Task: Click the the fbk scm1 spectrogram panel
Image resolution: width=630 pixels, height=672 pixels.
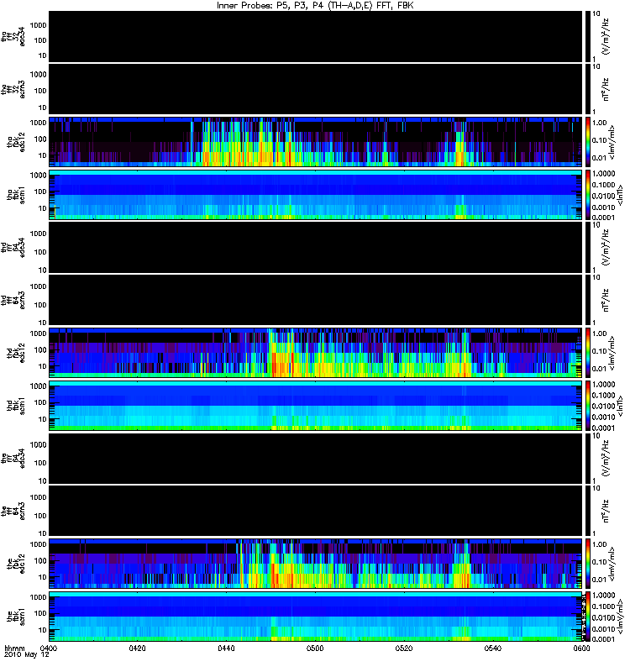Action: (x=315, y=617)
